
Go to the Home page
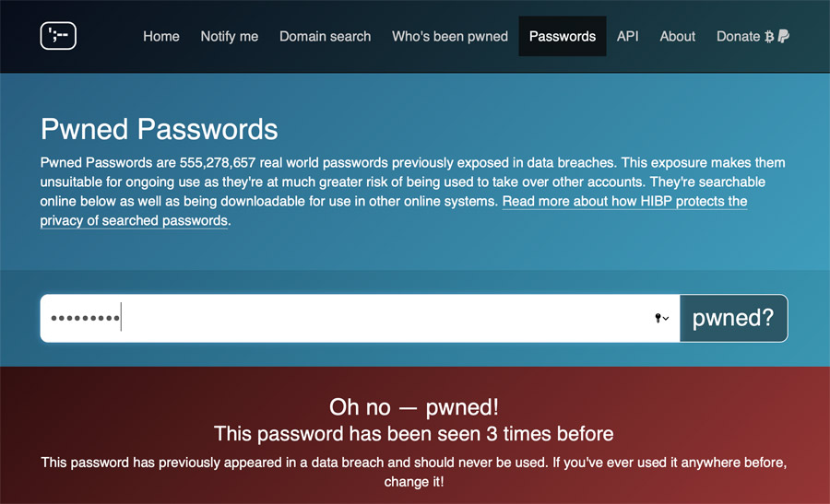point(160,36)
